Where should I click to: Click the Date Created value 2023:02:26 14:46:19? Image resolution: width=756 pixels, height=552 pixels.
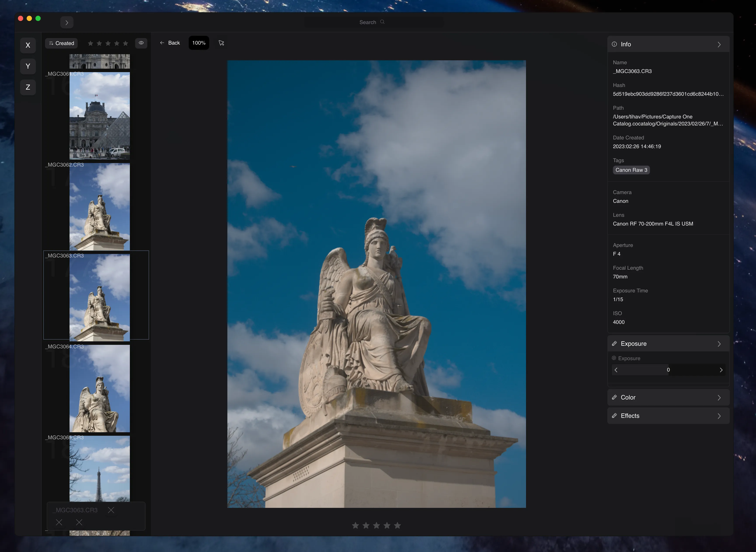pyautogui.click(x=637, y=146)
